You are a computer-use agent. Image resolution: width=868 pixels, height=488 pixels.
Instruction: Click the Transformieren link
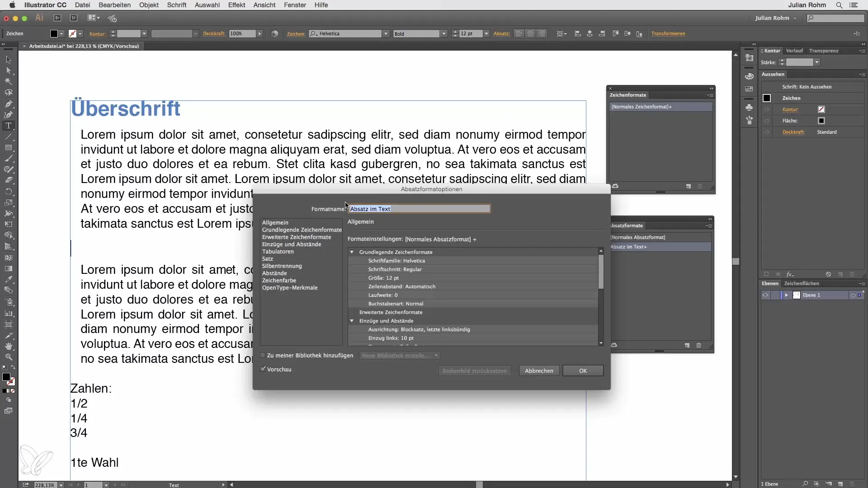(668, 34)
